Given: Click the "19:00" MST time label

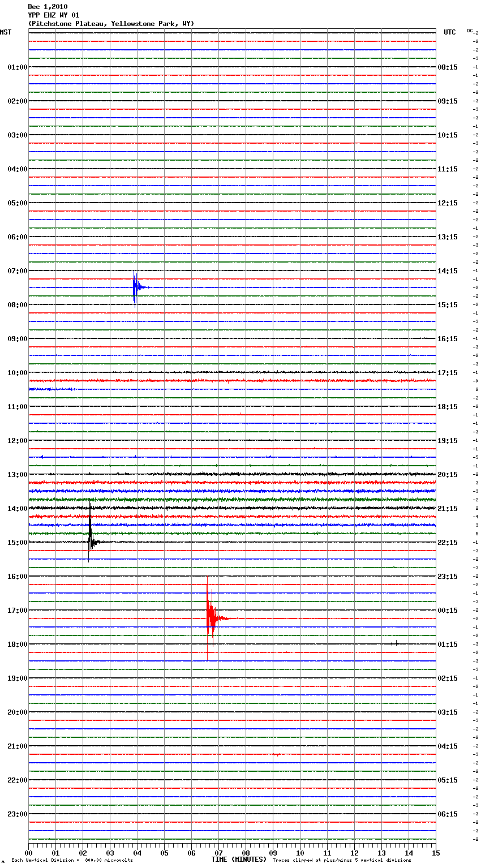Looking at the screenshot, I should coord(17,678).
